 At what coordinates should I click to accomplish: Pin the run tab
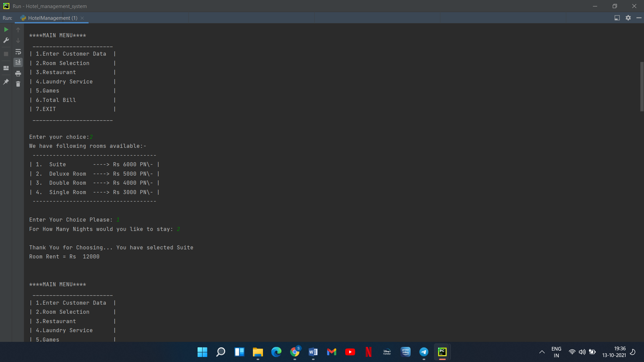[6, 81]
